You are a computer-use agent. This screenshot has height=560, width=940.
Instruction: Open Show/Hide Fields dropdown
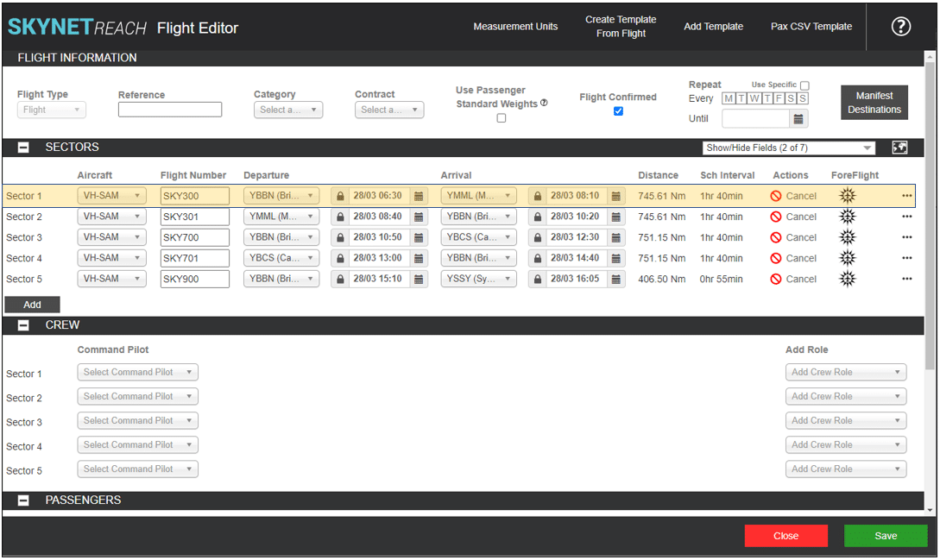click(x=789, y=148)
